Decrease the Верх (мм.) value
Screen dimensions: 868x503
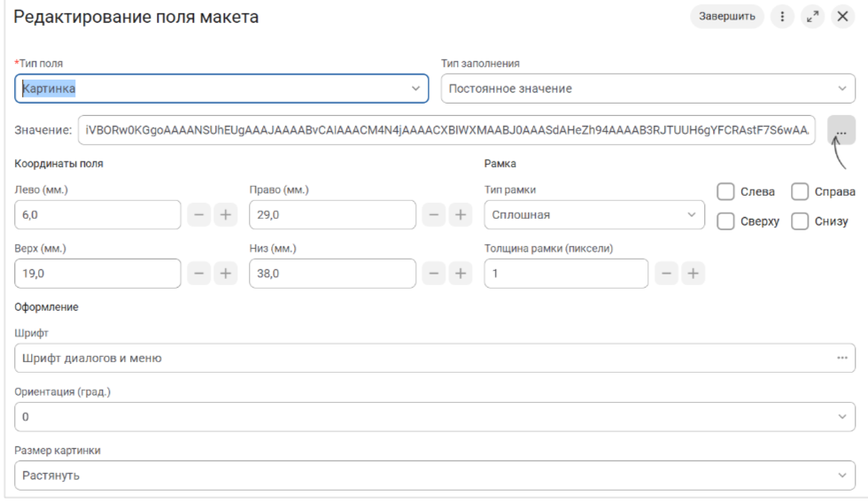pos(198,274)
